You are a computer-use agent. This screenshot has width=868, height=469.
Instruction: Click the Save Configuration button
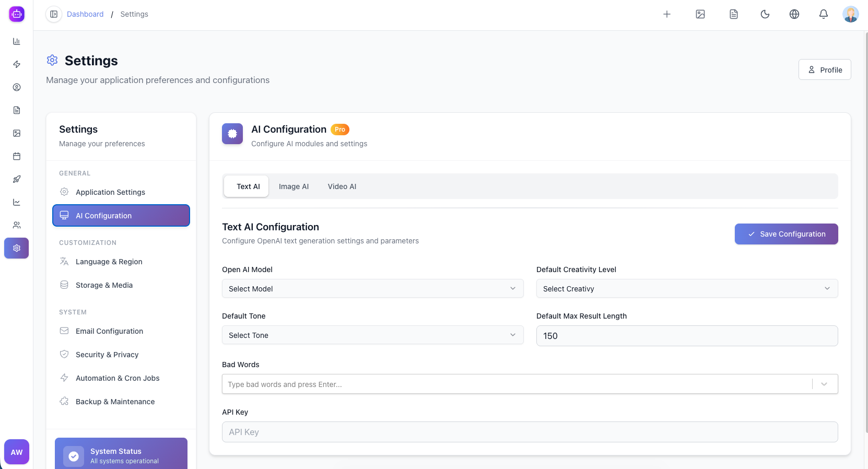tap(786, 234)
